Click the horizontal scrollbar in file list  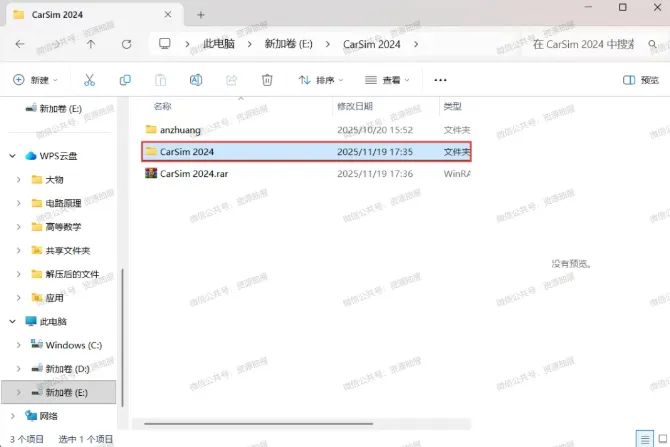[x=259, y=424]
